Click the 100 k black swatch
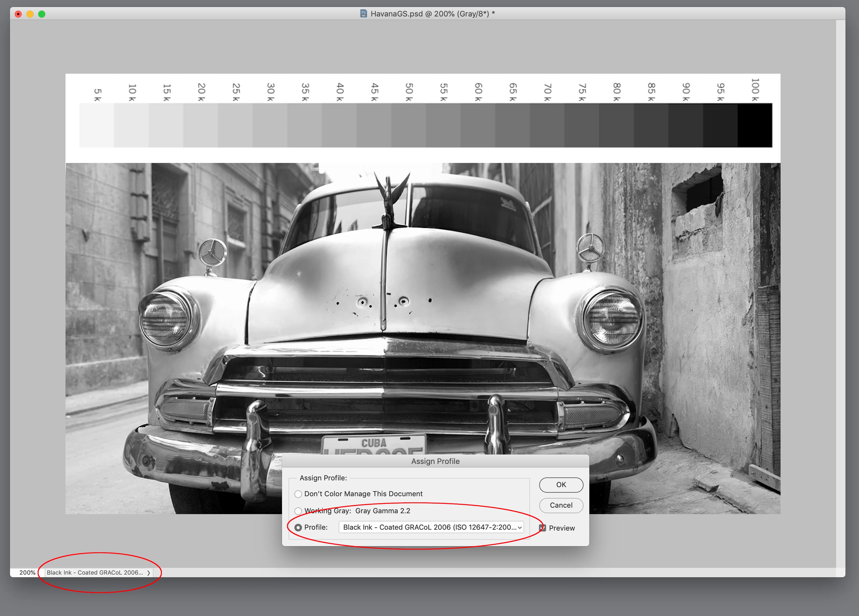The width and height of the screenshot is (859, 616). tap(754, 125)
